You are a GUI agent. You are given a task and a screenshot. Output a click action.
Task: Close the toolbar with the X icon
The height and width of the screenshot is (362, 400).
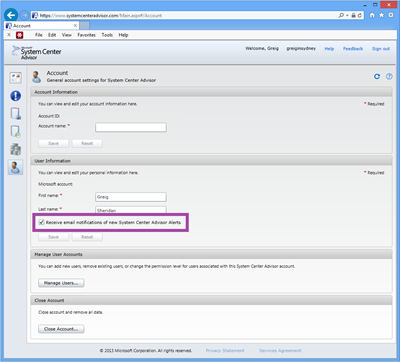tap(9, 35)
